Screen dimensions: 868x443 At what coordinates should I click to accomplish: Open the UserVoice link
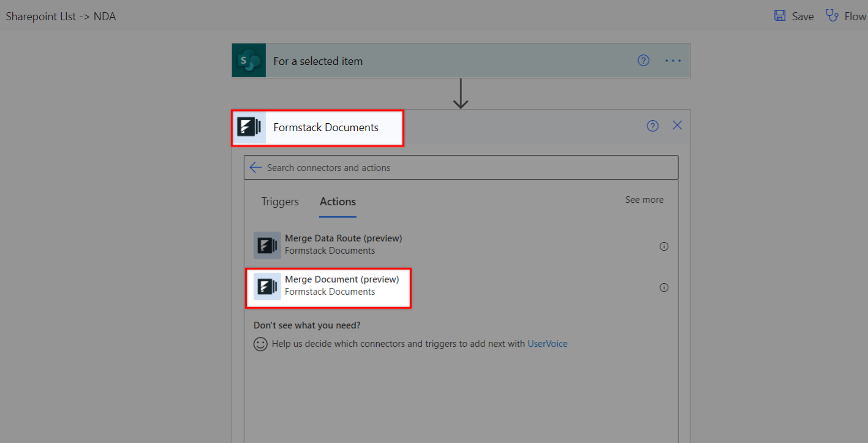pos(547,344)
